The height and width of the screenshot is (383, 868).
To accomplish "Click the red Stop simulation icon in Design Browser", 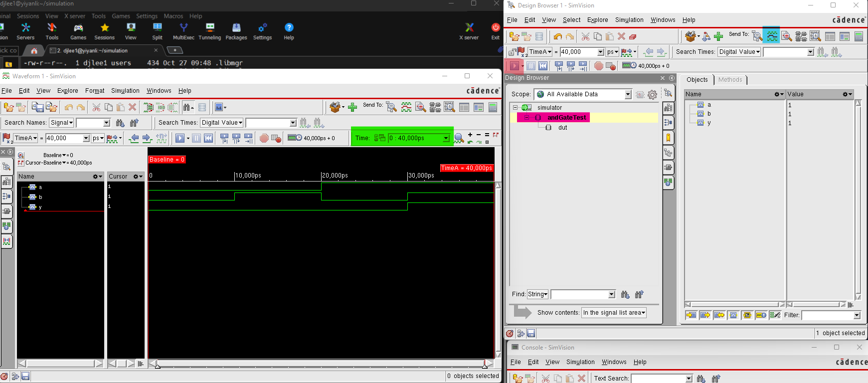I will click(x=598, y=66).
